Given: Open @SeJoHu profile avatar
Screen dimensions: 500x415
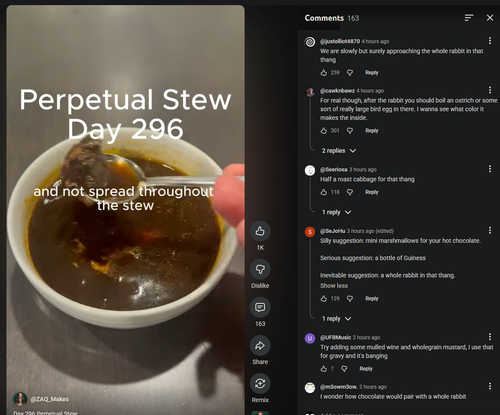Looking at the screenshot, I should click(x=310, y=232).
